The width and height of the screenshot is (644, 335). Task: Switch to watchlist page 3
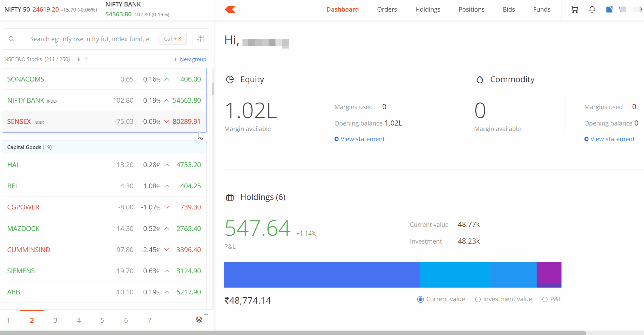coord(55,320)
